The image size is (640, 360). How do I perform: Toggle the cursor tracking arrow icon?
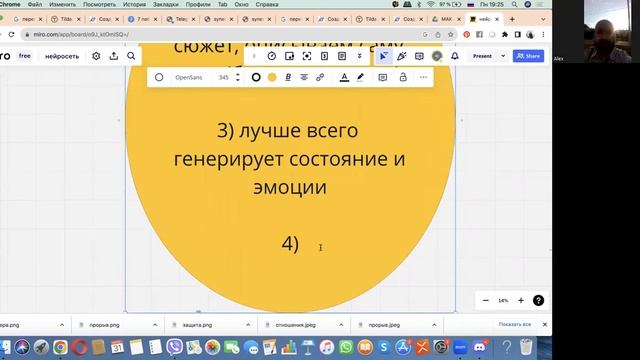pos(384,56)
